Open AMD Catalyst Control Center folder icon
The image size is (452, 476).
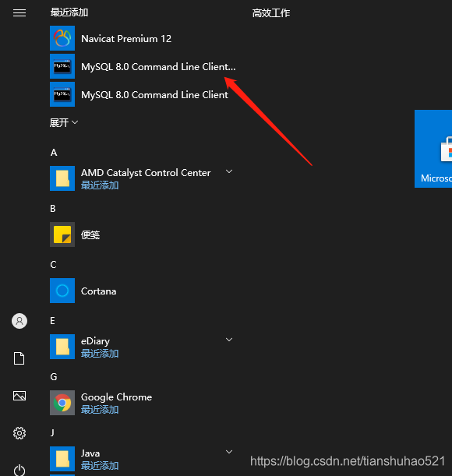point(62,178)
